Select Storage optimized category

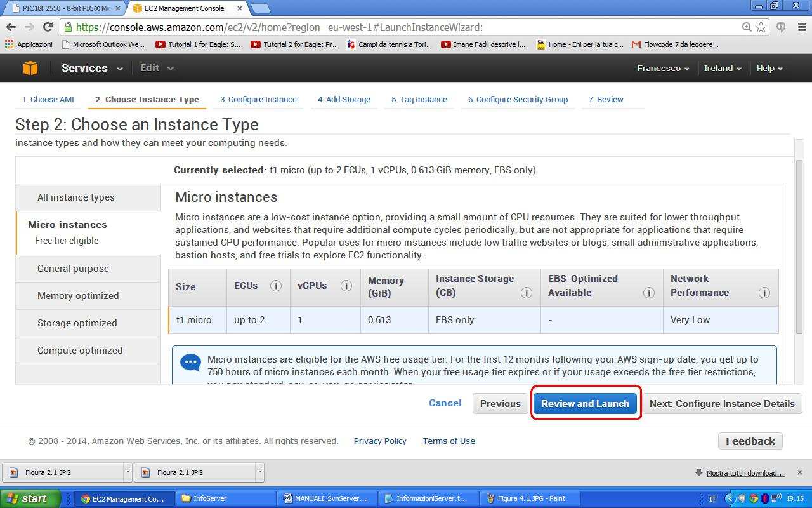88,323
